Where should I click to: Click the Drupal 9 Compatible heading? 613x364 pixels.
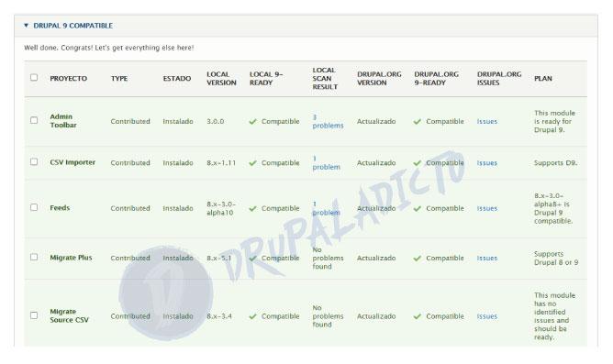click(x=73, y=26)
